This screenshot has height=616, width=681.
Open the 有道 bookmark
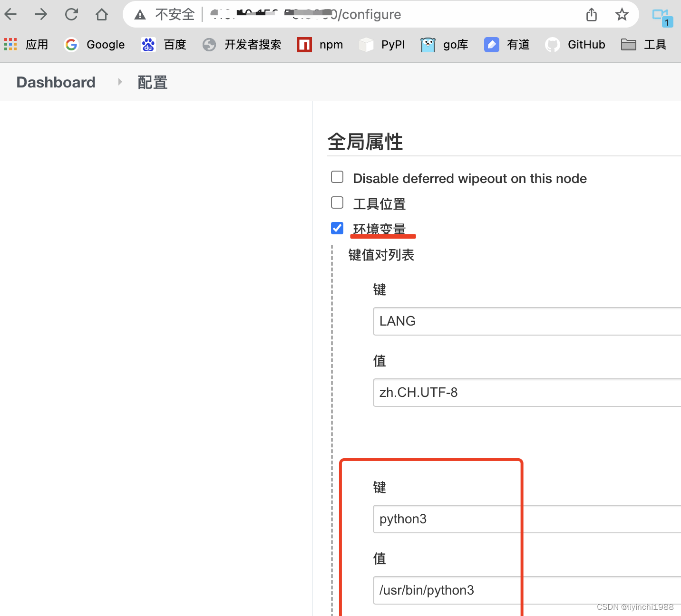pos(507,45)
